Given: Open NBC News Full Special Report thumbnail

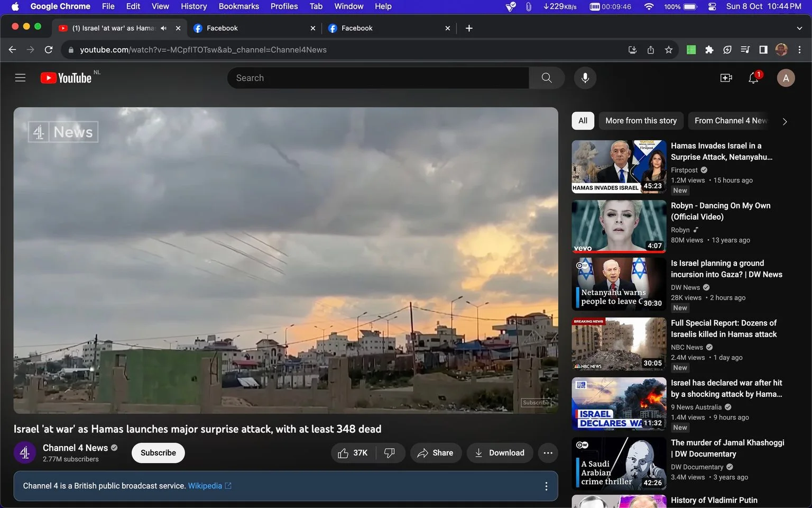Looking at the screenshot, I should point(619,344).
